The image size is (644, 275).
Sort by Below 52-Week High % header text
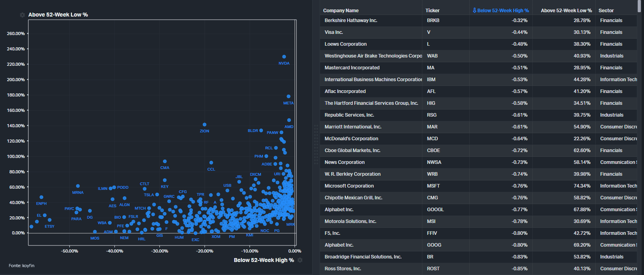[503, 11]
